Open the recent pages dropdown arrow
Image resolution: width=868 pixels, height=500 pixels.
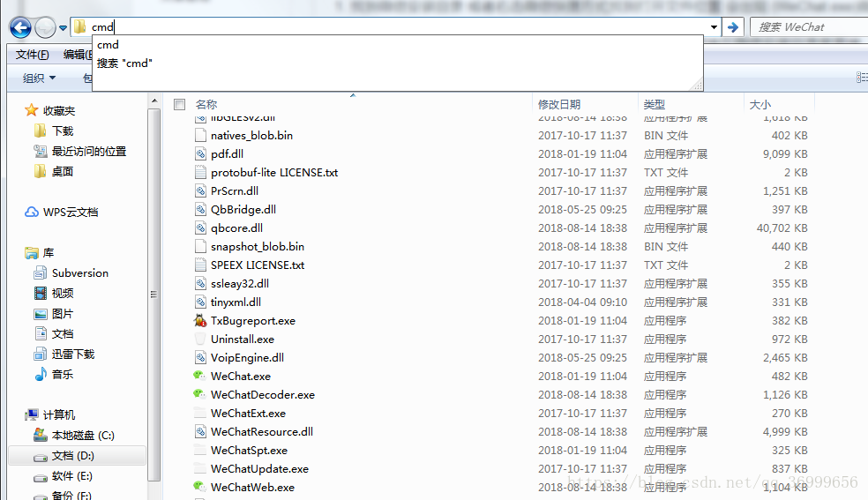pos(64,27)
